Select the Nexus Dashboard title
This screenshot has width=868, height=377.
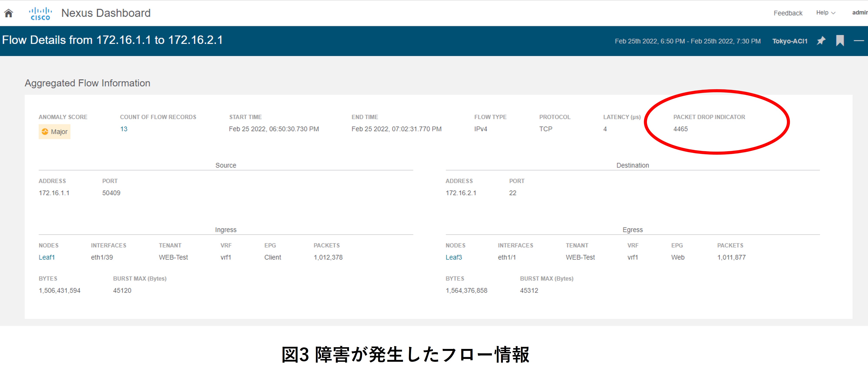(106, 13)
